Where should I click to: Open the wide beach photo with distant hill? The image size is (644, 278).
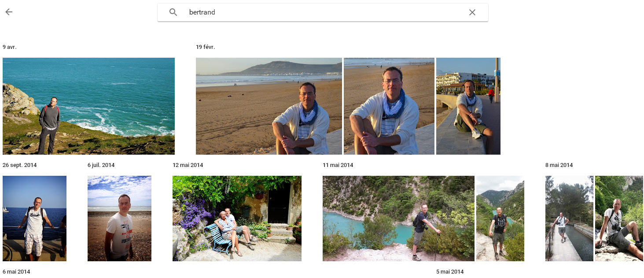pyautogui.click(x=269, y=106)
